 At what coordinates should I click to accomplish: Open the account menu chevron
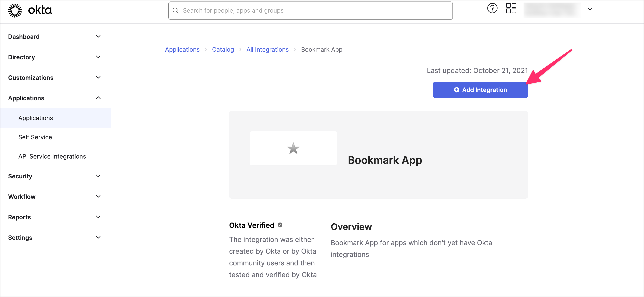point(590,9)
